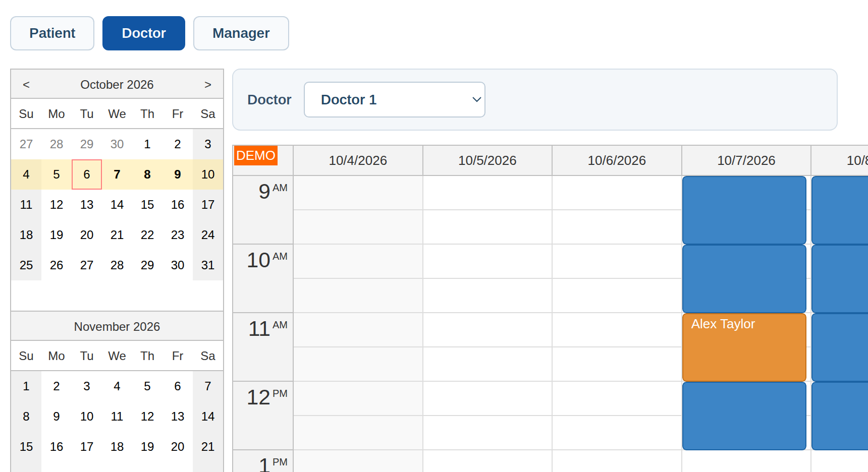The image size is (868, 472).
Task: Open the Manager tab
Action: [241, 33]
